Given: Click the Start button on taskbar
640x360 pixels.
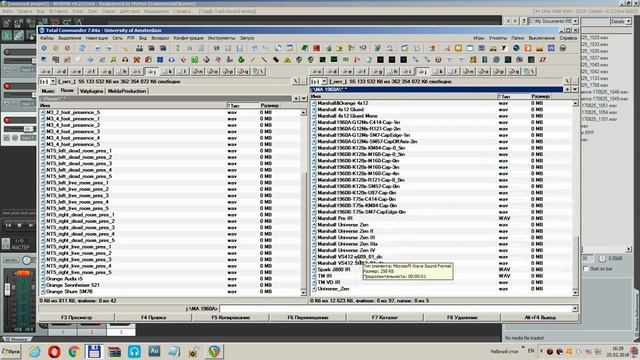Looking at the screenshot, I should 11,351.
